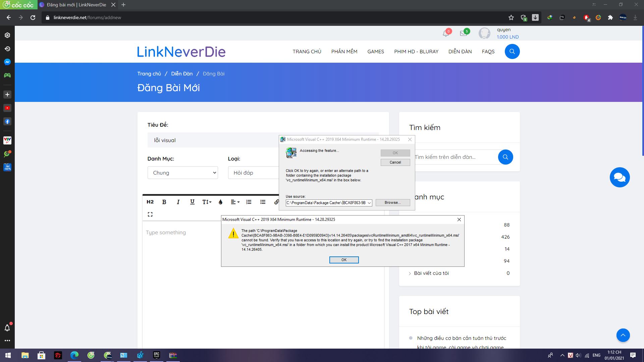
Task: Open the text color droplet tool
Action: click(x=220, y=202)
